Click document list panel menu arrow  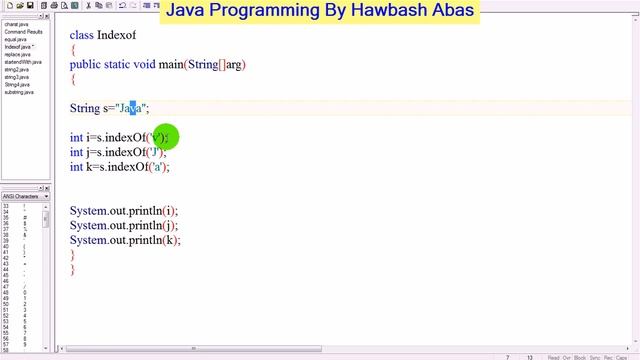point(41,16)
